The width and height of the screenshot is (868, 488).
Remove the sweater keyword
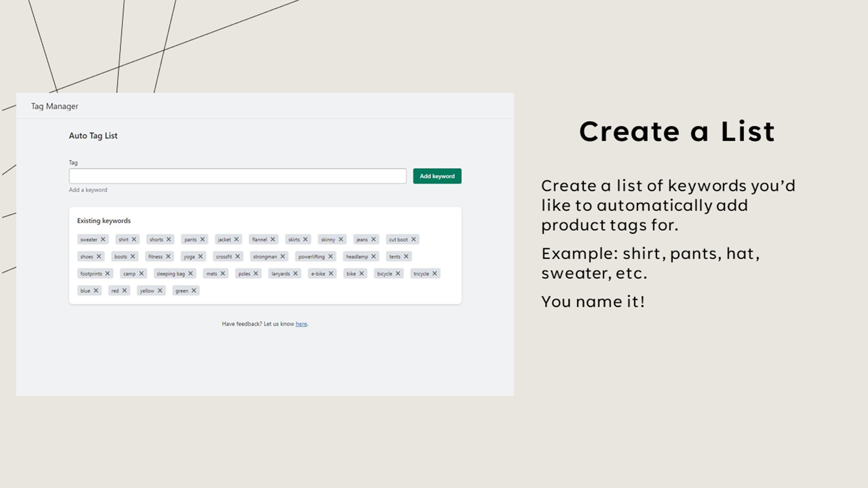click(x=103, y=239)
